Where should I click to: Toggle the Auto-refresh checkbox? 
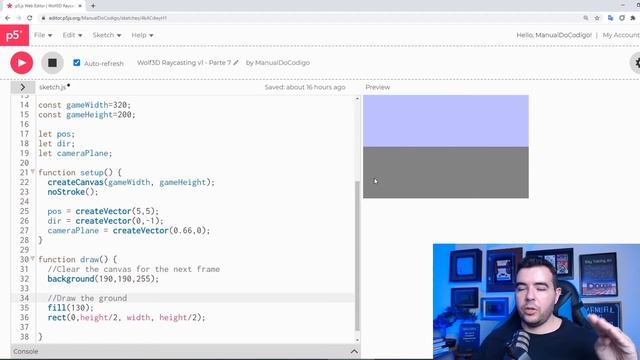pyautogui.click(x=77, y=62)
